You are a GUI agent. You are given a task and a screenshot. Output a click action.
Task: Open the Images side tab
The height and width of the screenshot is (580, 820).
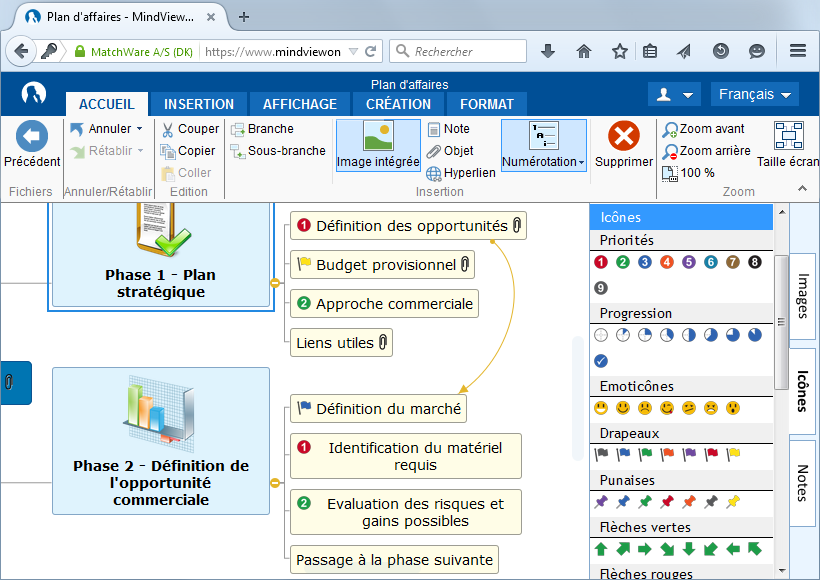(x=802, y=297)
